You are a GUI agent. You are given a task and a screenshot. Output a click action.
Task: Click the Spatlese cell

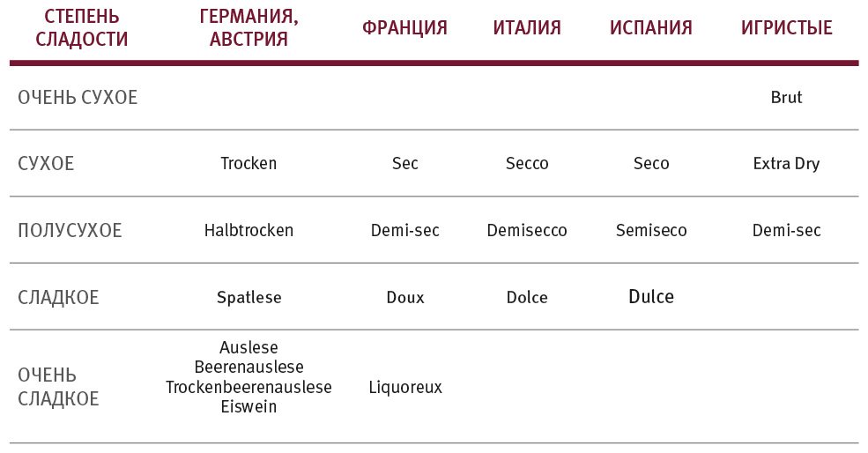pos(249,297)
